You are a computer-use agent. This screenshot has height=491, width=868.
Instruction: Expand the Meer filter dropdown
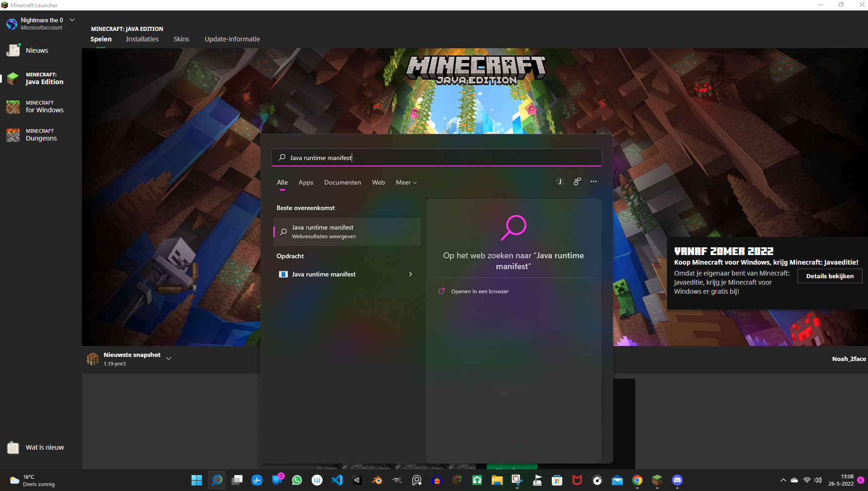coord(406,182)
